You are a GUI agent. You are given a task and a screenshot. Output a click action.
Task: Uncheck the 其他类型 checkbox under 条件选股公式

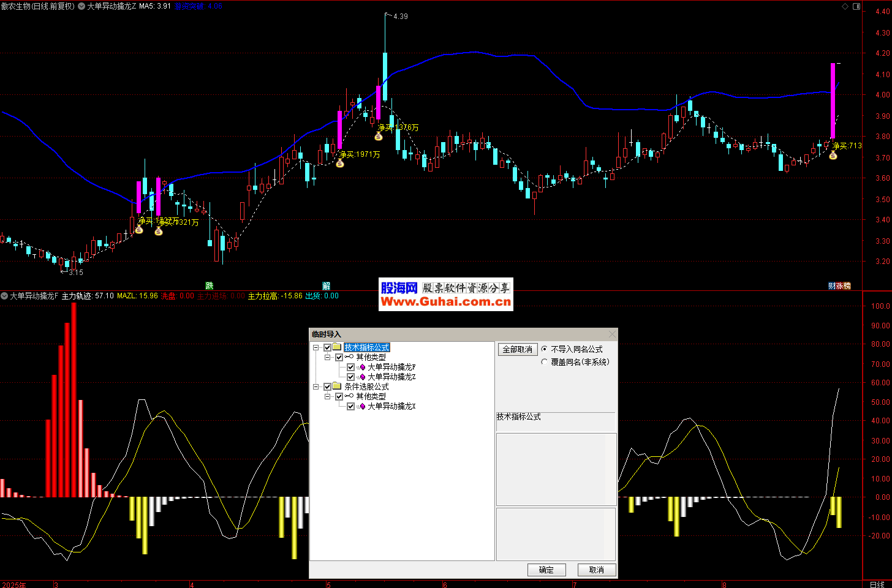(x=339, y=397)
